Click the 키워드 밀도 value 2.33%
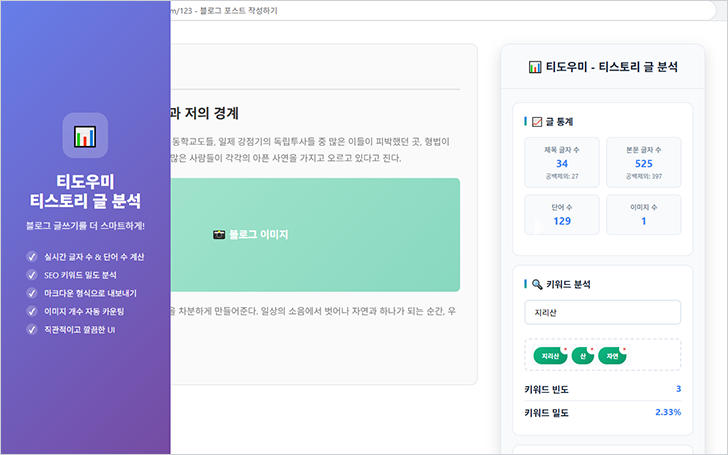 click(668, 412)
